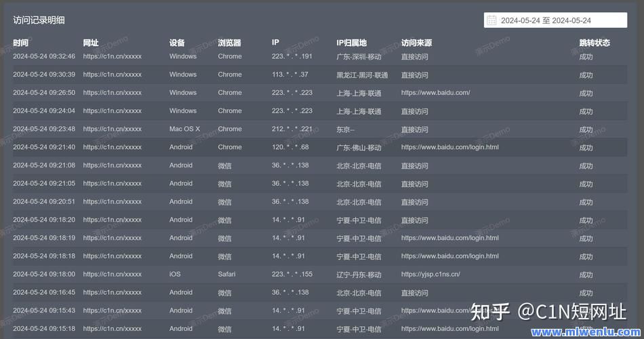
Task: Click 成功 status in the 09:23:48 row
Action: (x=586, y=129)
